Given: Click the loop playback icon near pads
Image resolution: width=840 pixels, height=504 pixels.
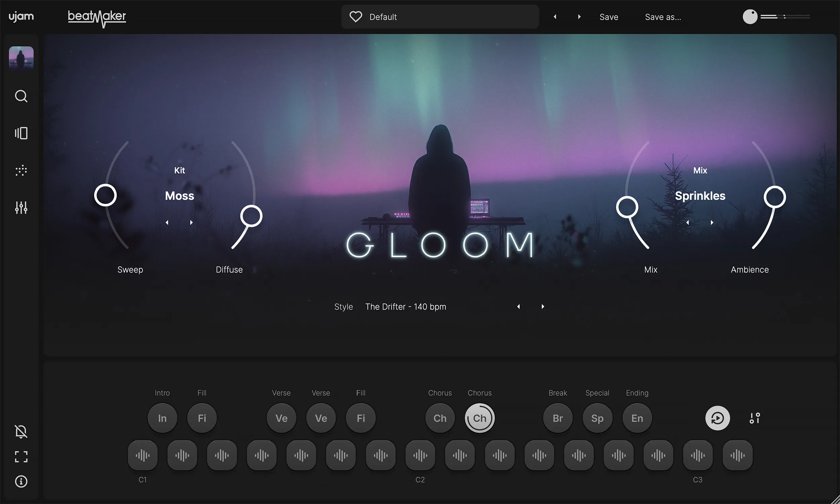Looking at the screenshot, I should click(x=717, y=418).
